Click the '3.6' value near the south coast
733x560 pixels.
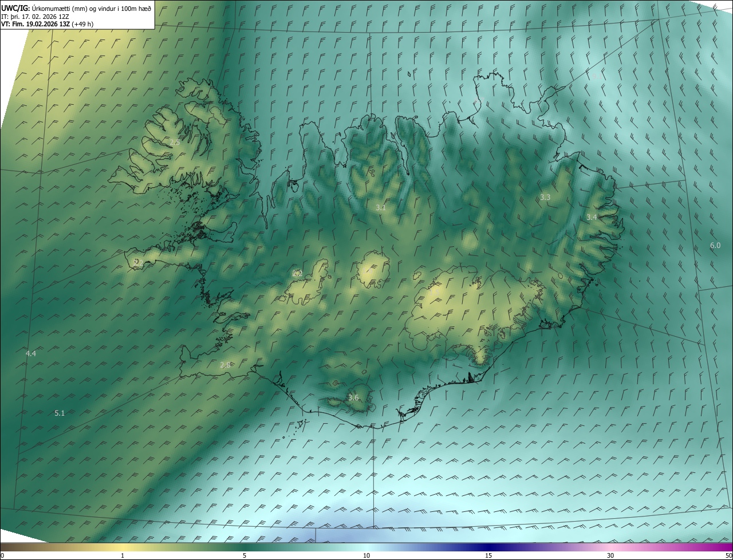point(353,397)
